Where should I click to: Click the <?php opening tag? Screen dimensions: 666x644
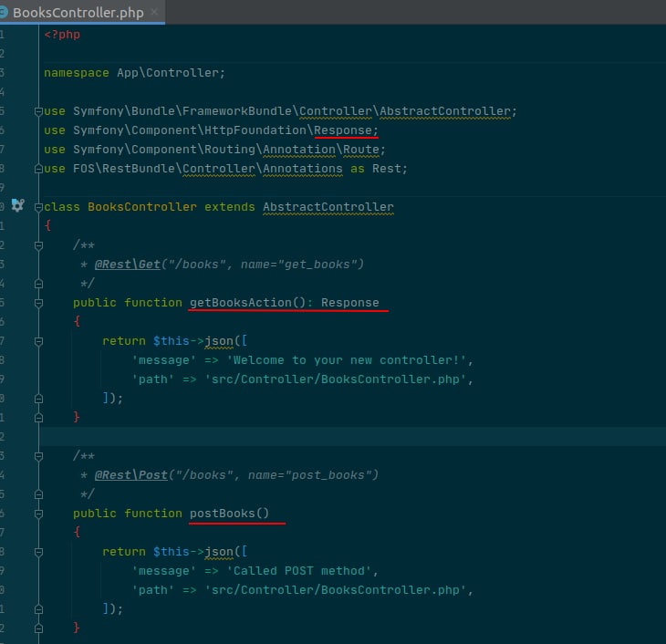click(x=62, y=35)
